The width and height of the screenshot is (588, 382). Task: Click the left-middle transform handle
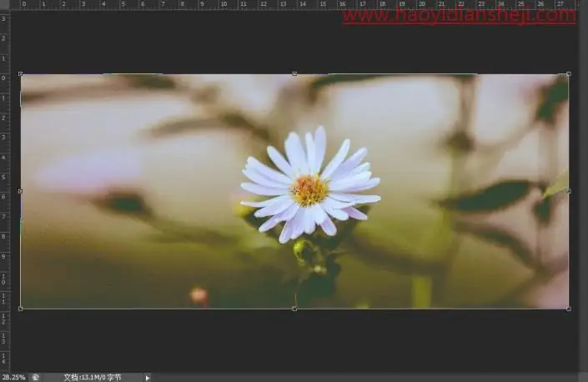click(x=21, y=191)
